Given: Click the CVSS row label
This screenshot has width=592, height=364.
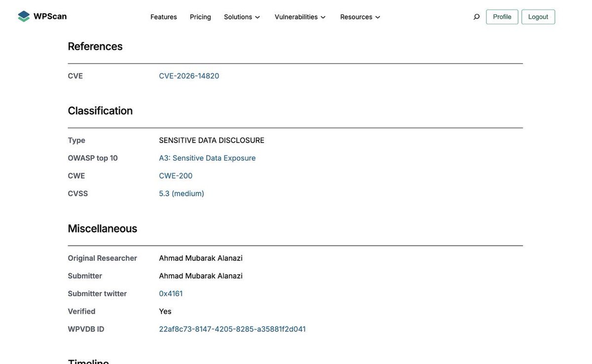Looking at the screenshot, I should click(78, 194).
